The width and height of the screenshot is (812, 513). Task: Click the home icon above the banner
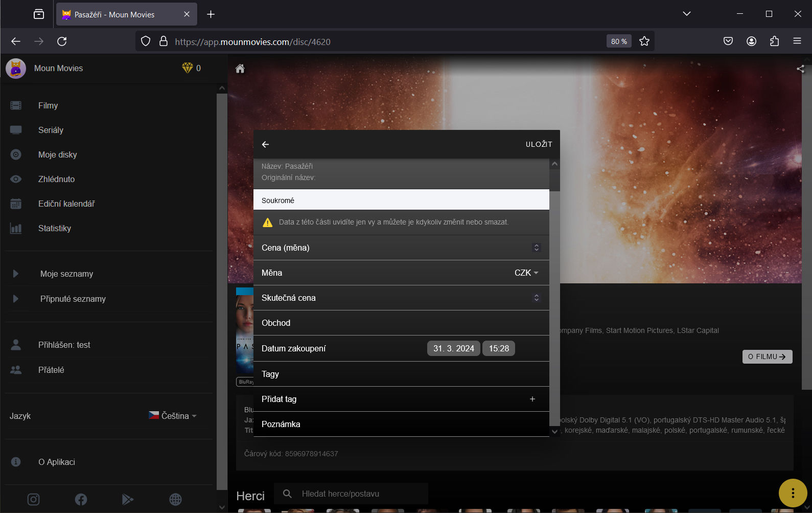[240, 69]
